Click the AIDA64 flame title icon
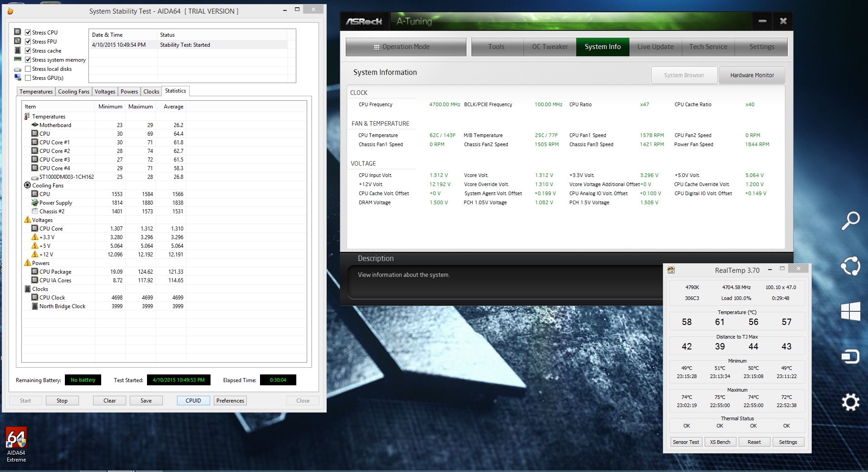Screen dimensions: 868x472 [10, 11]
